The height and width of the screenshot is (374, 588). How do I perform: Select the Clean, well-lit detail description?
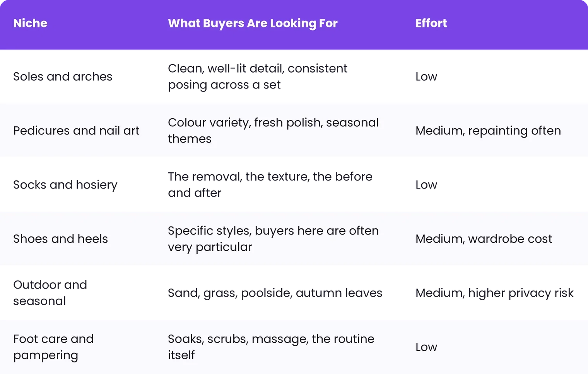[x=258, y=76]
